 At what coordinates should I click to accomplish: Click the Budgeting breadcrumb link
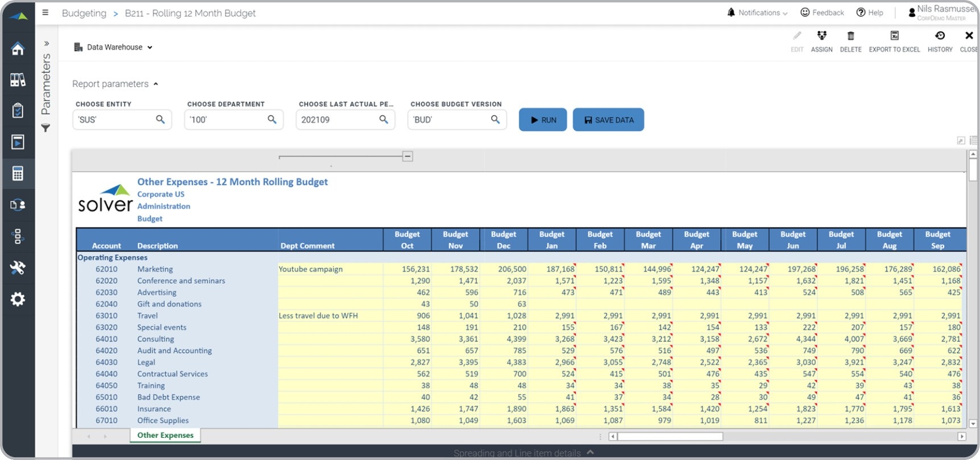pos(84,13)
